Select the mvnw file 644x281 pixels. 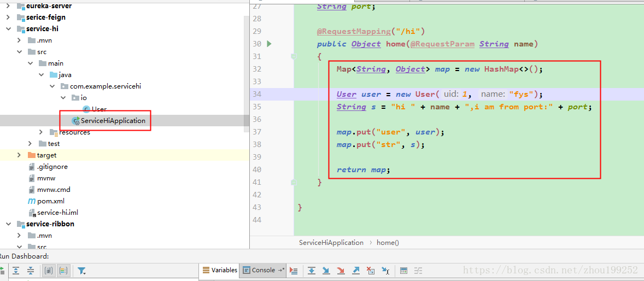point(46,178)
